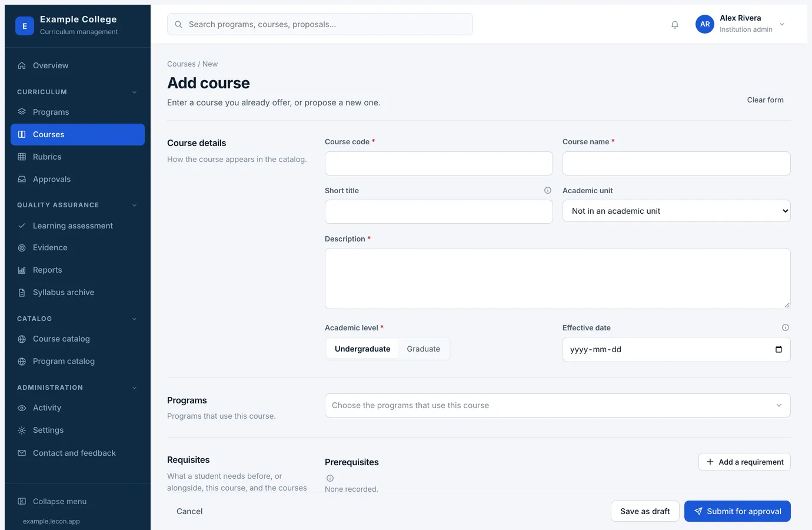Open Course catalog in the sidebar

click(x=78, y=339)
